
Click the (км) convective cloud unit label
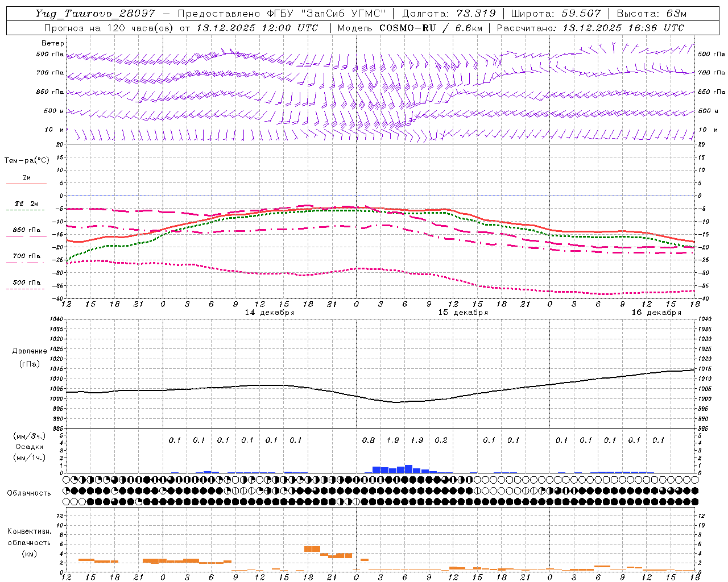(29, 553)
